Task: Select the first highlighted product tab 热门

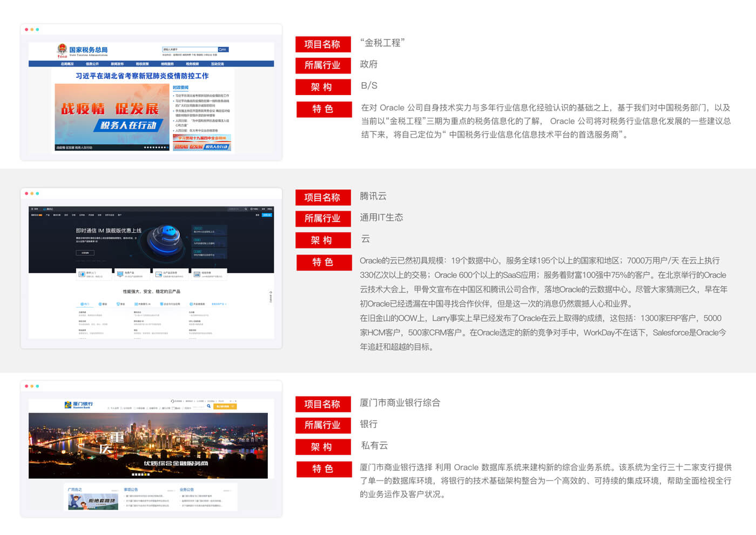Action: pos(85,304)
